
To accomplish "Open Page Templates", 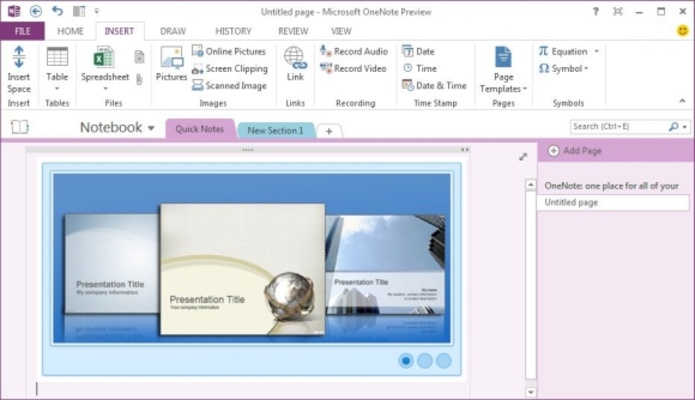I will click(503, 70).
